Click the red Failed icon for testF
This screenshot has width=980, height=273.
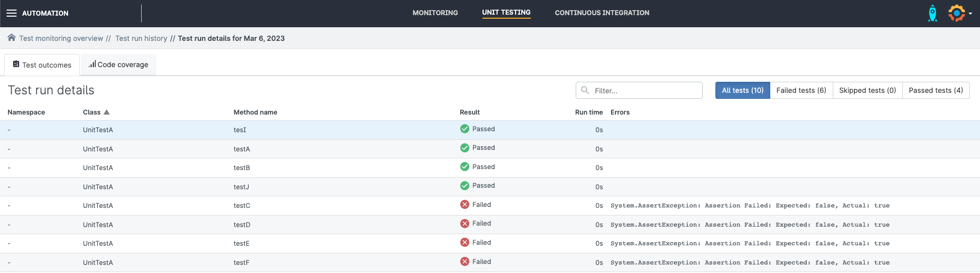pyautogui.click(x=464, y=262)
